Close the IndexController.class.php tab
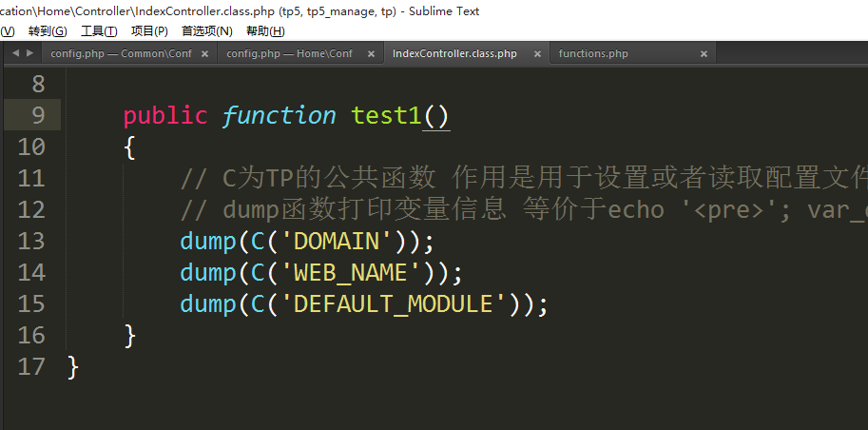 tap(536, 54)
